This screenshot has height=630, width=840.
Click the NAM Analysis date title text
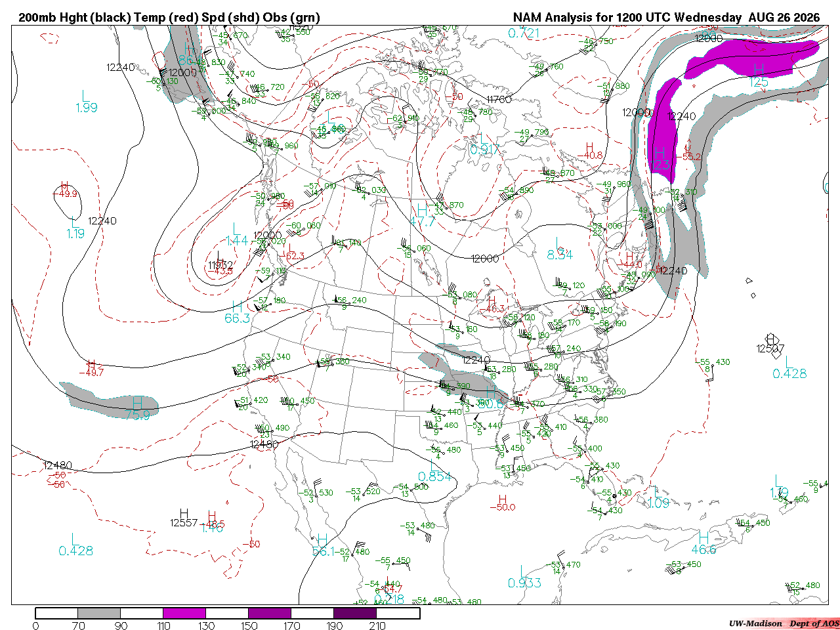pyautogui.click(x=666, y=18)
